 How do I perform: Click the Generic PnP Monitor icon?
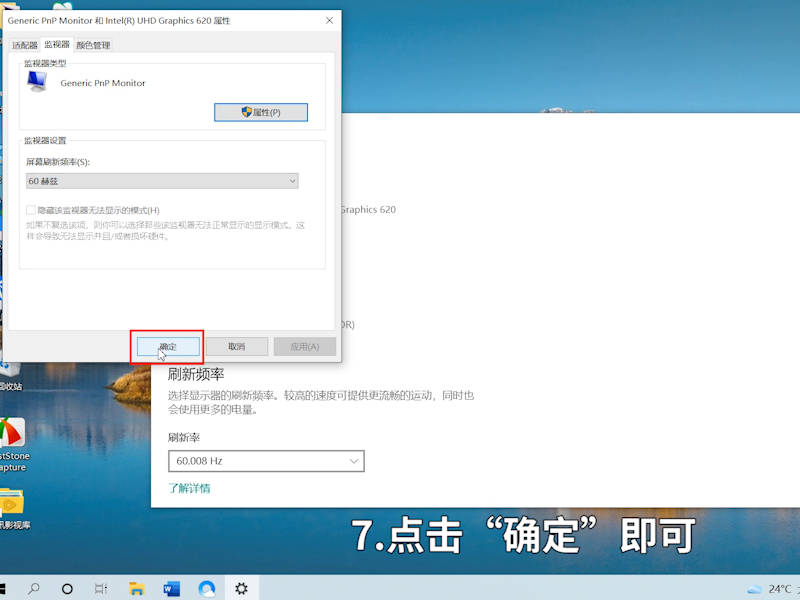(37, 82)
